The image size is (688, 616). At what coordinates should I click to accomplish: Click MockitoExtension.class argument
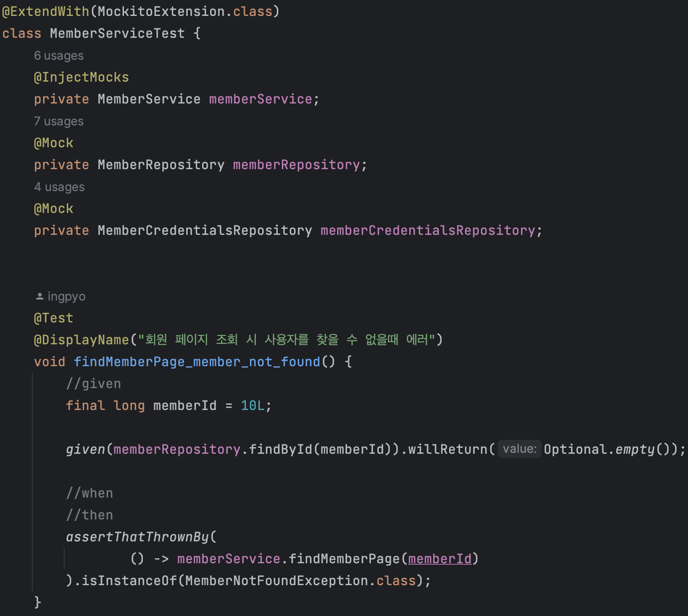(x=185, y=11)
